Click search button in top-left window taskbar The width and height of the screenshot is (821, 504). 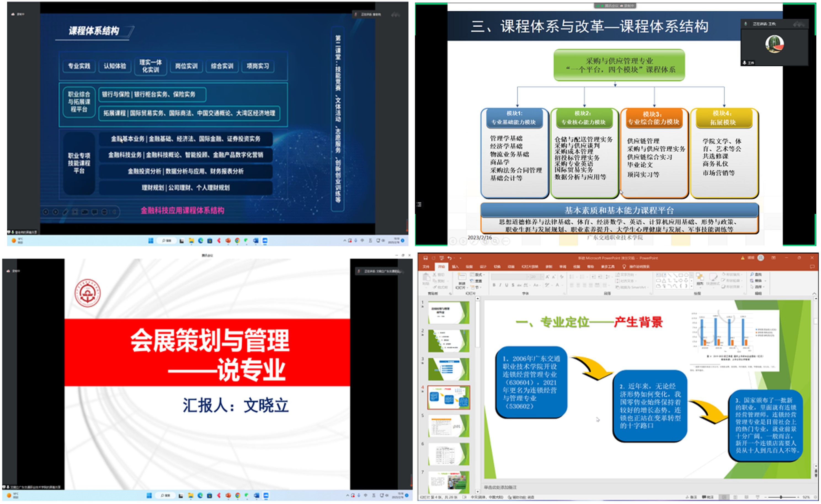(166, 241)
